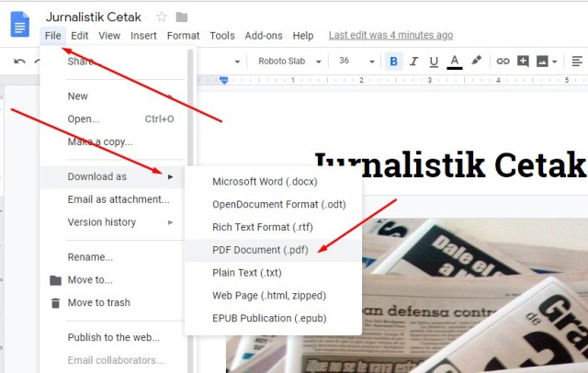Click the Insert link icon

(503, 62)
